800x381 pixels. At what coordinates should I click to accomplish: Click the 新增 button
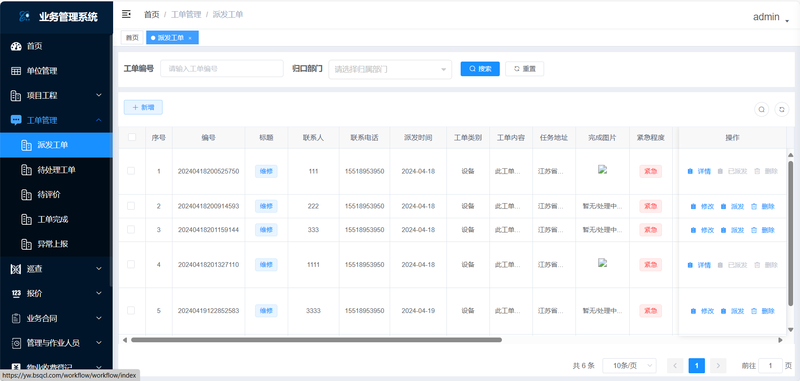[x=143, y=107]
